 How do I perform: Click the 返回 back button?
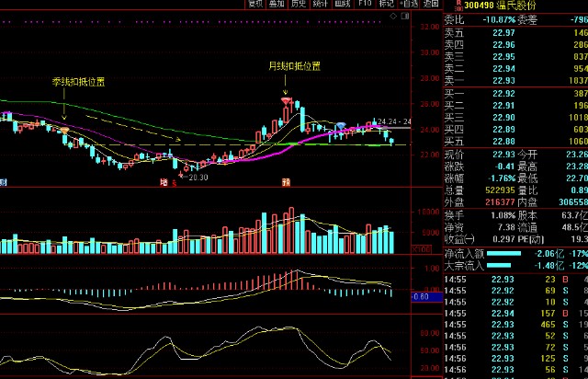tap(431, 4)
